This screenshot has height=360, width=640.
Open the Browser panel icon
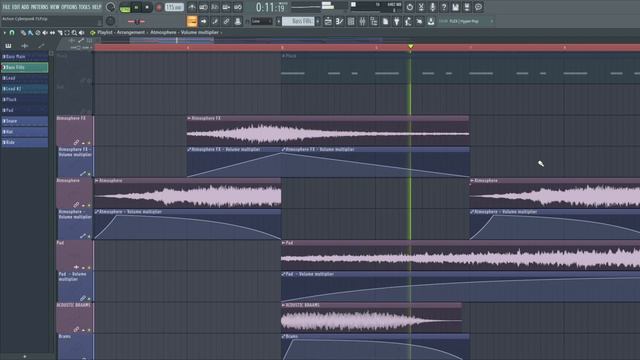(x=374, y=21)
